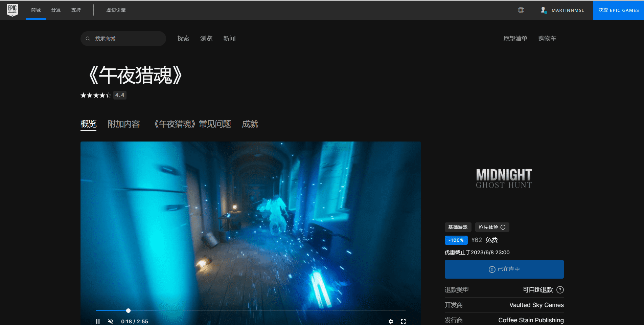Click the Epic Games logo
The height and width of the screenshot is (325, 644).
pos(13,10)
